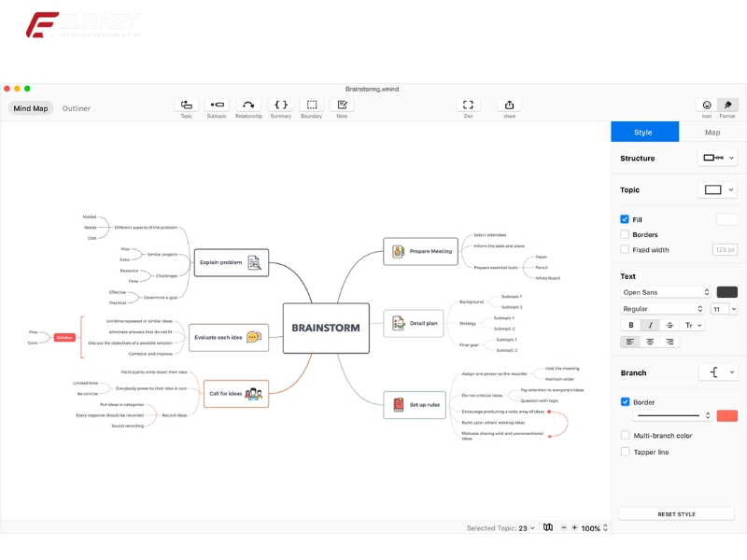Enter Zen mode from the toolbar
Image resolution: width=747 pixels, height=560 pixels.
point(468,106)
